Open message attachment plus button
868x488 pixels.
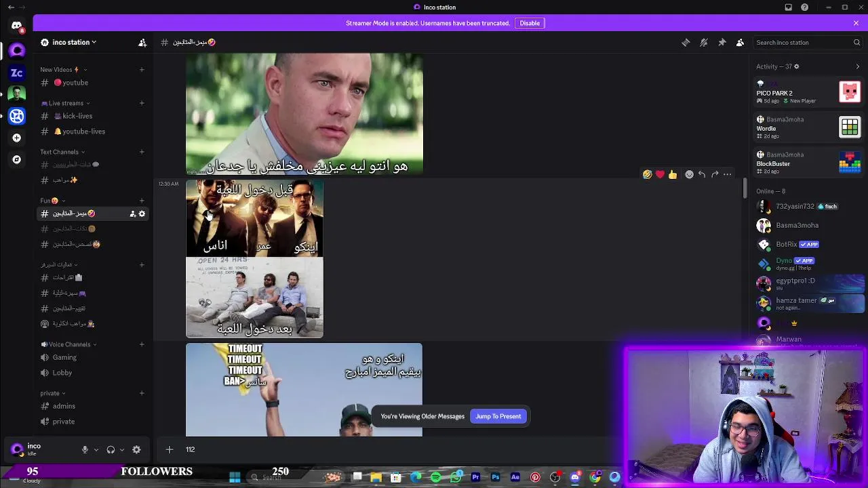pyautogui.click(x=170, y=449)
